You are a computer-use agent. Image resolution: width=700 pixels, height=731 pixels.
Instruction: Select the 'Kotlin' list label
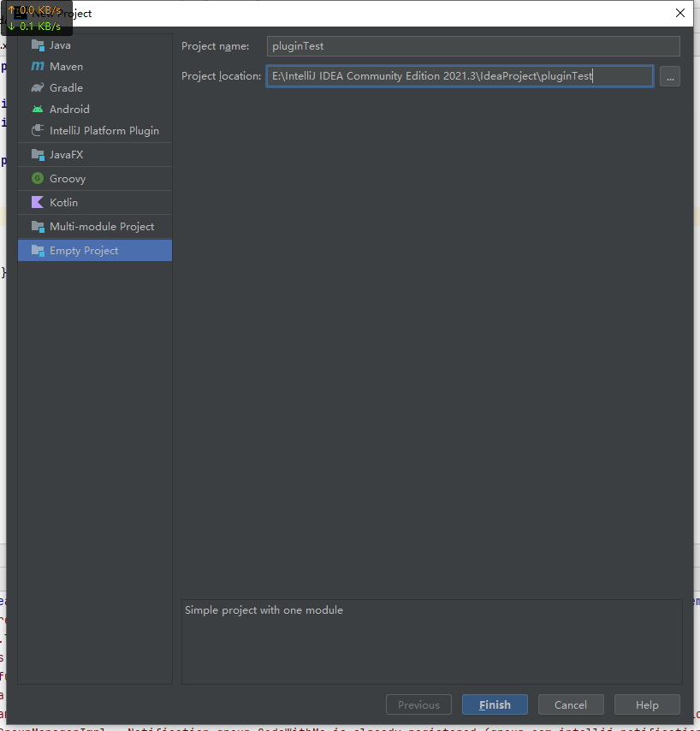[x=63, y=202]
